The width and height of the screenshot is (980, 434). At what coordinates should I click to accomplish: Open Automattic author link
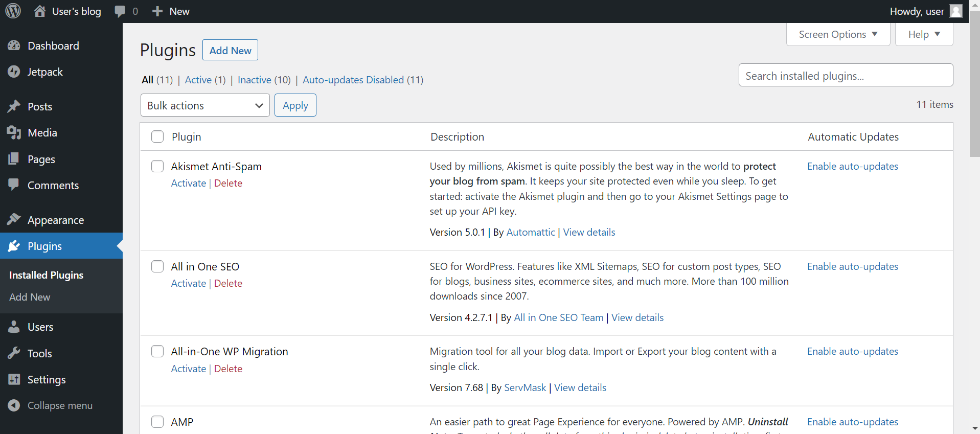pyautogui.click(x=531, y=232)
